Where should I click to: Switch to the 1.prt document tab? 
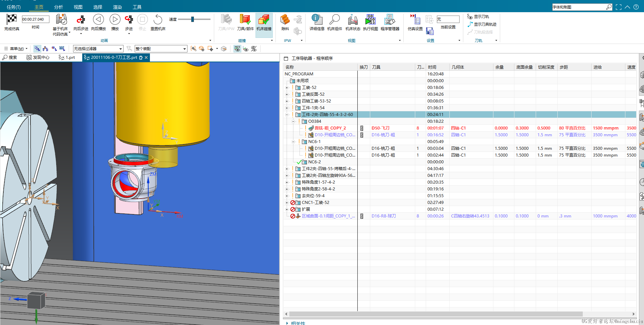tap(67, 57)
